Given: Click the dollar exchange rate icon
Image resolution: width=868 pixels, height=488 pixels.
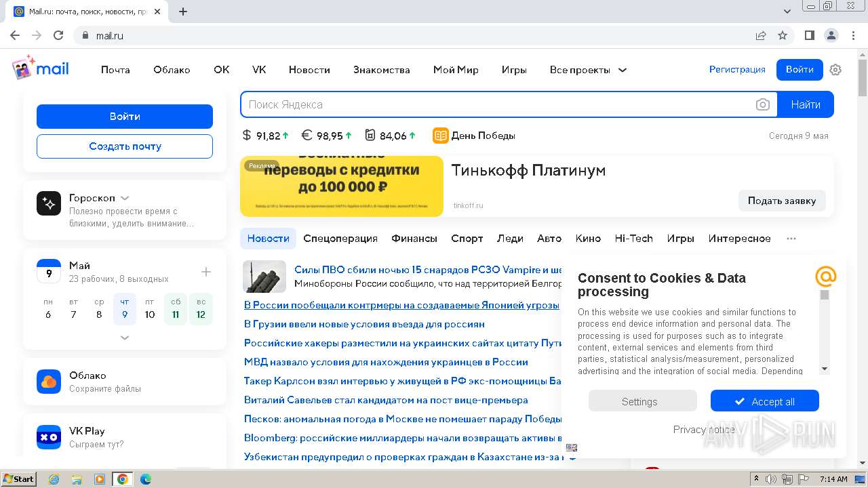Looking at the screenshot, I should coord(247,136).
